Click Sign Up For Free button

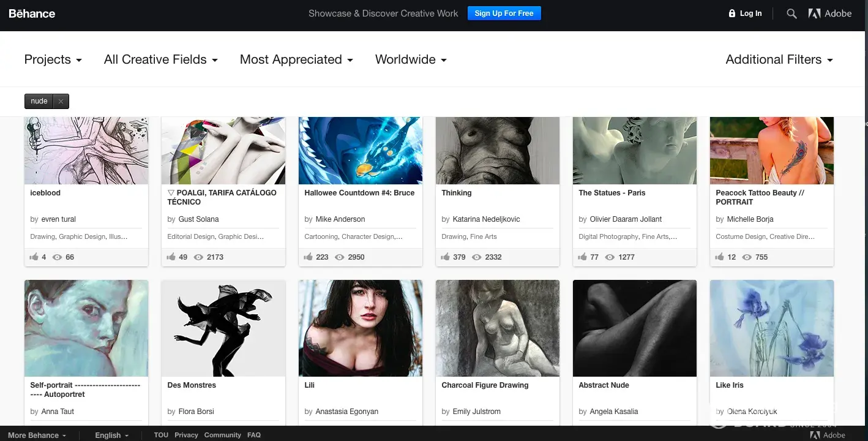click(x=504, y=13)
